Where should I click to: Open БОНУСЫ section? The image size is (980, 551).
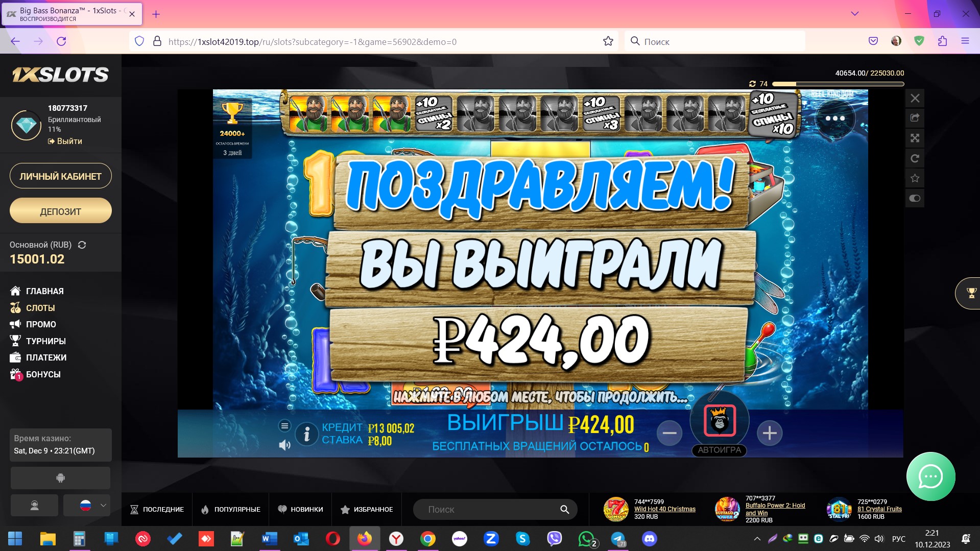(35, 374)
